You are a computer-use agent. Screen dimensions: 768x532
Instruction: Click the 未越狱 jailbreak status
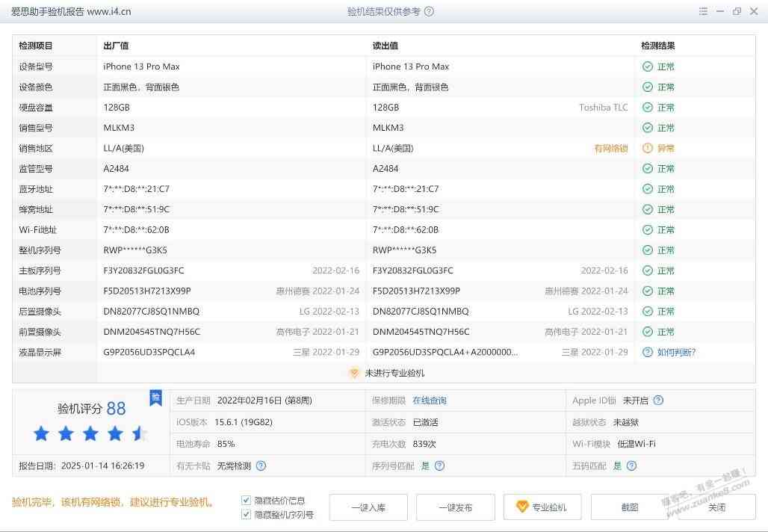click(x=626, y=422)
